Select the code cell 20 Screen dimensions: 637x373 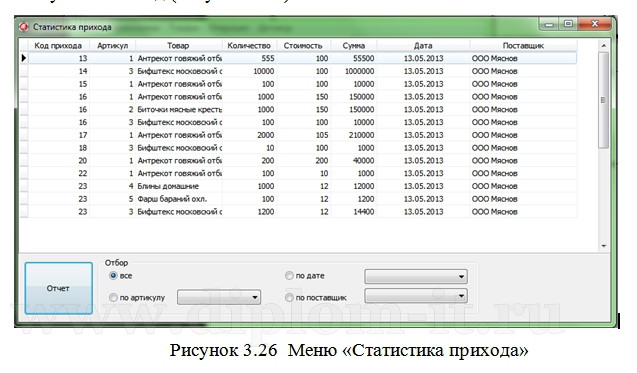tap(58, 160)
